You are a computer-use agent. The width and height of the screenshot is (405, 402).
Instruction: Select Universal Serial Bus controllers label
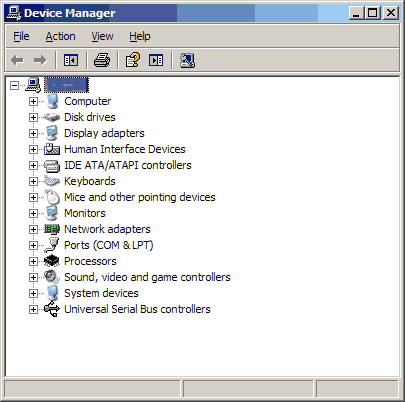tap(137, 309)
